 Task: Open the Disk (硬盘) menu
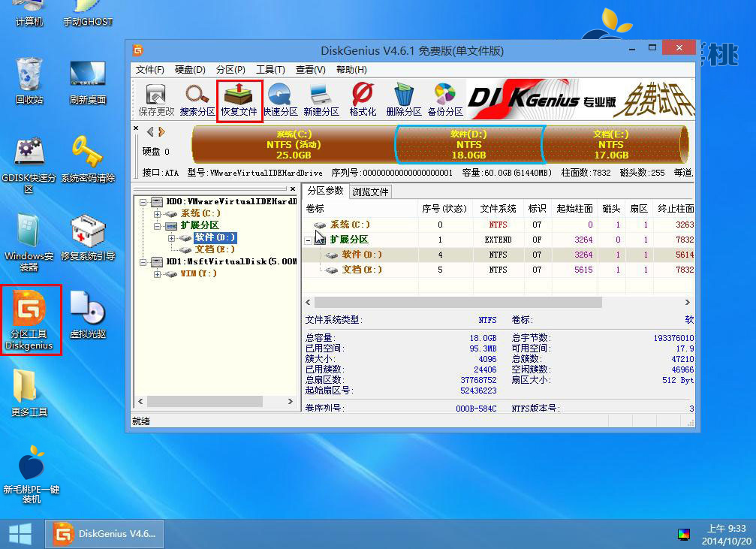click(190, 70)
